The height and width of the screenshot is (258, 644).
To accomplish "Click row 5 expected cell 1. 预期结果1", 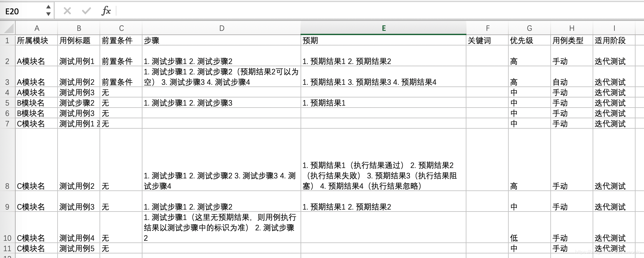I will [x=383, y=103].
